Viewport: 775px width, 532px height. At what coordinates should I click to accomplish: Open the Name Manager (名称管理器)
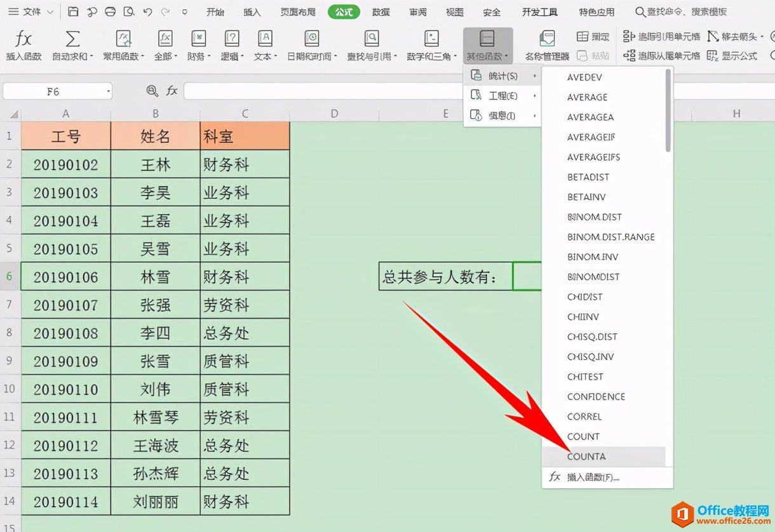[x=546, y=44]
